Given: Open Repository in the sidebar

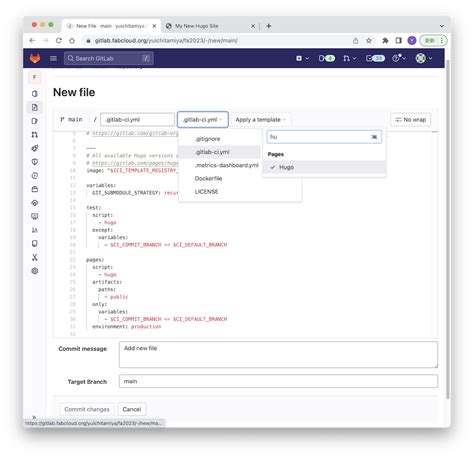Looking at the screenshot, I should [35, 107].
